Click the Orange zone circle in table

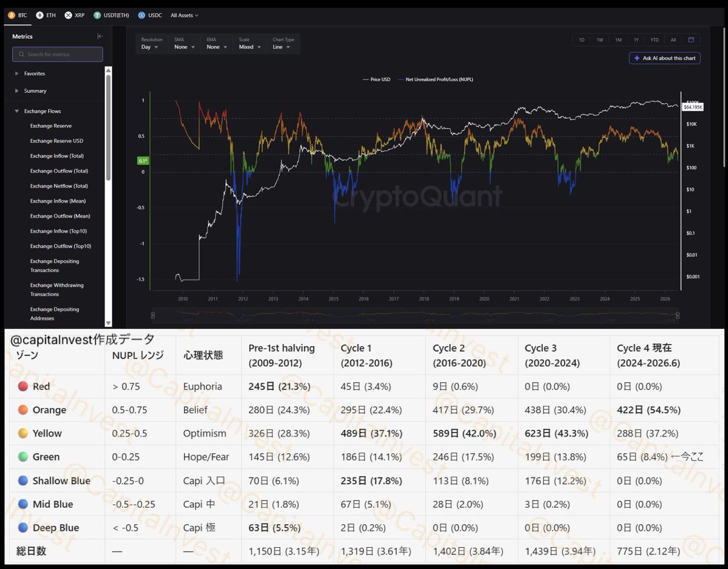(x=23, y=410)
